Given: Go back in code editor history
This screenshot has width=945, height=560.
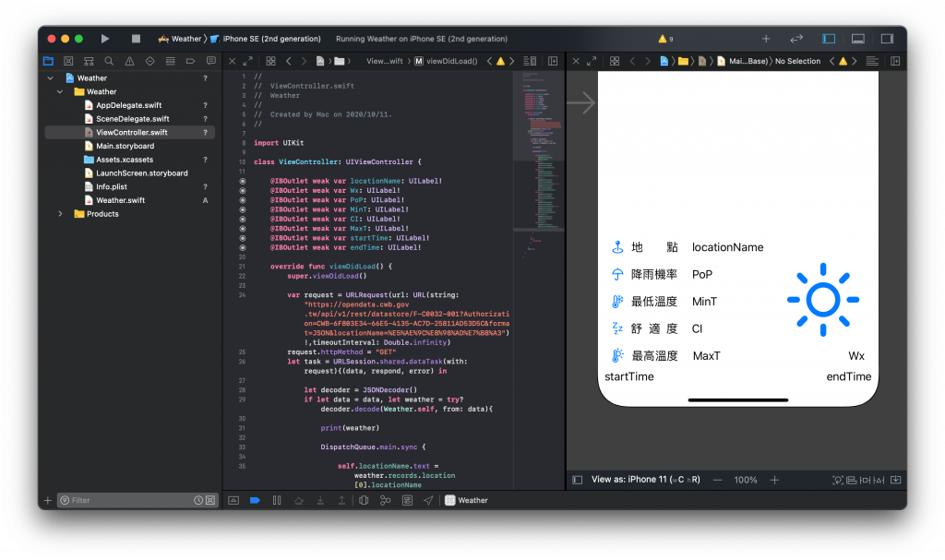Looking at the screenshot, I should [289, 61].
